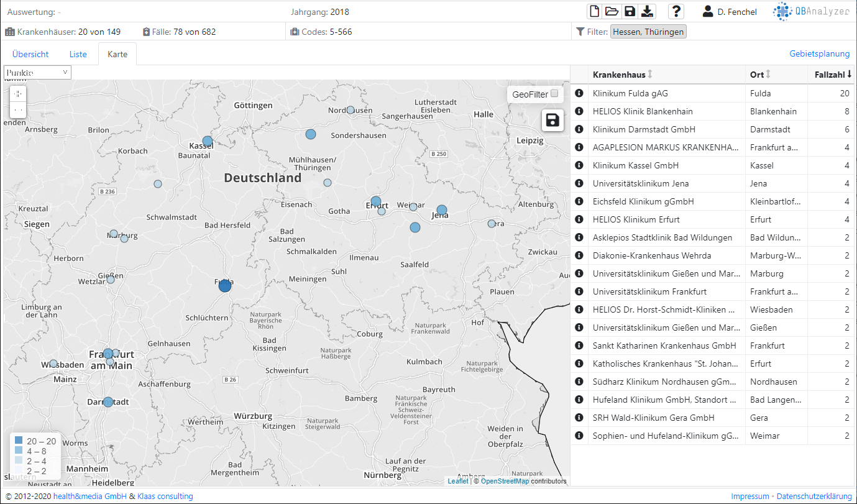The width and height of the screenshot is (857, 504).
Task: Show info for Klinikum Fulda gAG
Action: click(579, 93)
